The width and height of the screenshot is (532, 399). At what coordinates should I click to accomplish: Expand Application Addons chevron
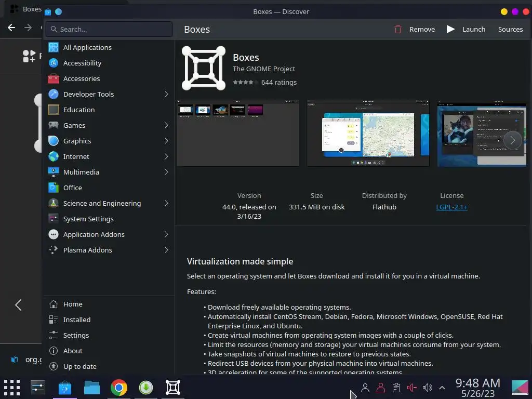(166, 235)
